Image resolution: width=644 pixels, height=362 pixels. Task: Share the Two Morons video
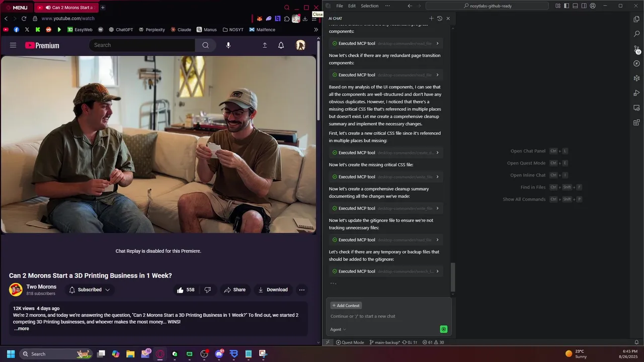tap(235, 290)
